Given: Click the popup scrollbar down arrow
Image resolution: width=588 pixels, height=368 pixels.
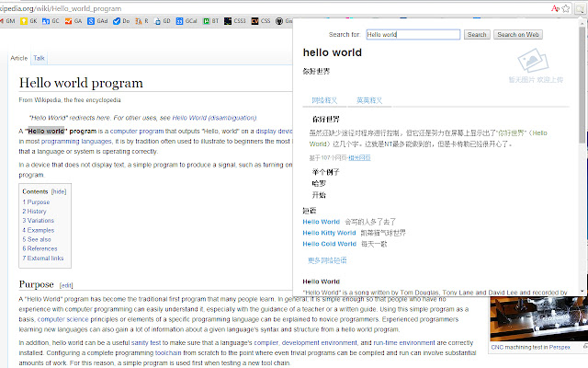Looking at the screenshot, I should [582, 292].
